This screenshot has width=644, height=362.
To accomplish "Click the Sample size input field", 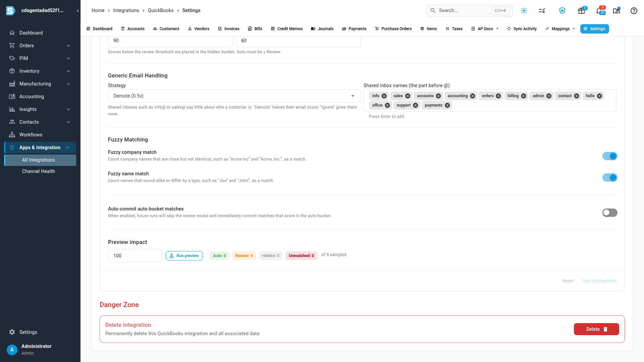I will 135,256.
